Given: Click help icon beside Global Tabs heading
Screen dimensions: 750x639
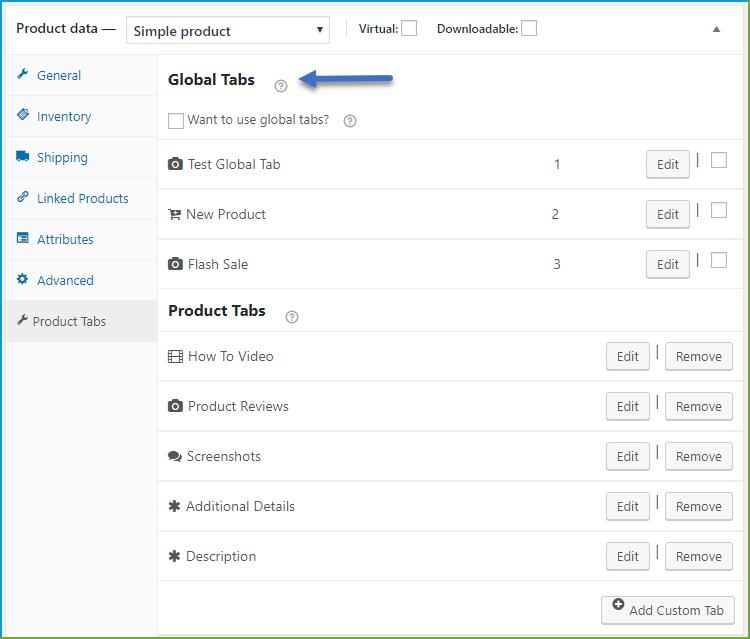Looking at the screenshot, I should pyautogui.click(x=281, y=86).
